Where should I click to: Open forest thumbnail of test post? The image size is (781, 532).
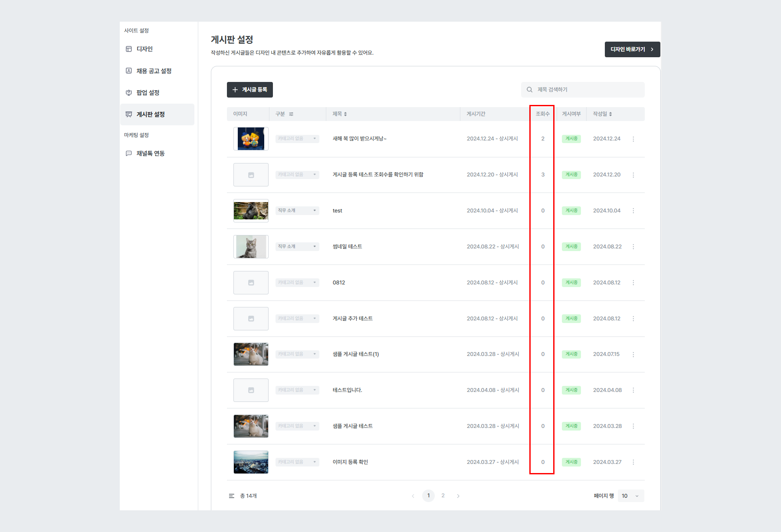[251, 211]
